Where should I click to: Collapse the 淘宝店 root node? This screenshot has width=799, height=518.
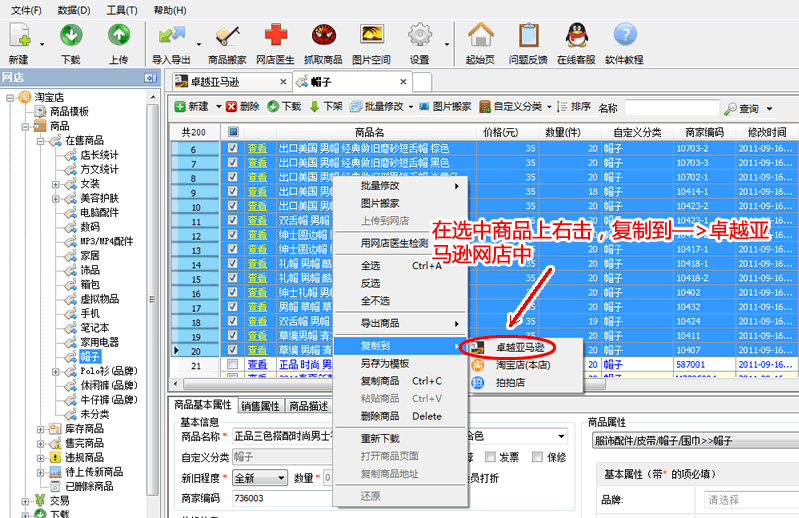[x=10, y=97]
